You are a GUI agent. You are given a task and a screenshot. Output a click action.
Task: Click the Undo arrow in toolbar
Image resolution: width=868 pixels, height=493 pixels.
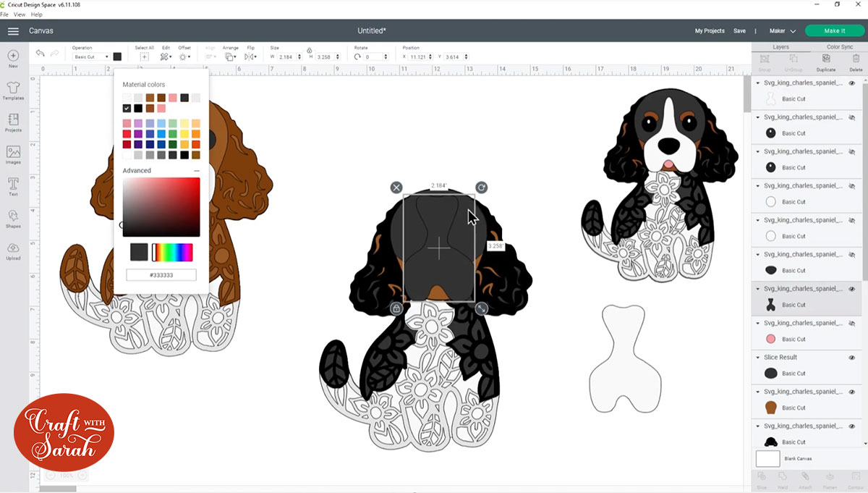tap(40, 54)
